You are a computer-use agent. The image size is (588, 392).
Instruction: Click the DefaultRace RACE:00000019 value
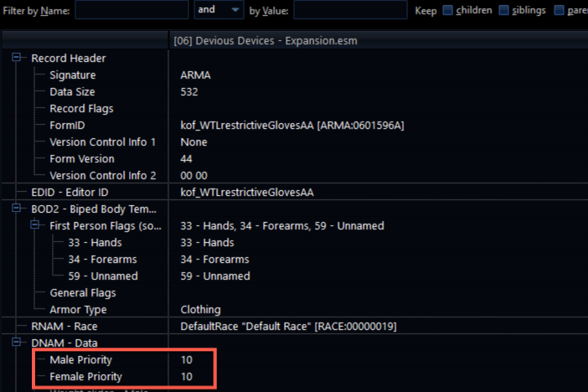288,327
